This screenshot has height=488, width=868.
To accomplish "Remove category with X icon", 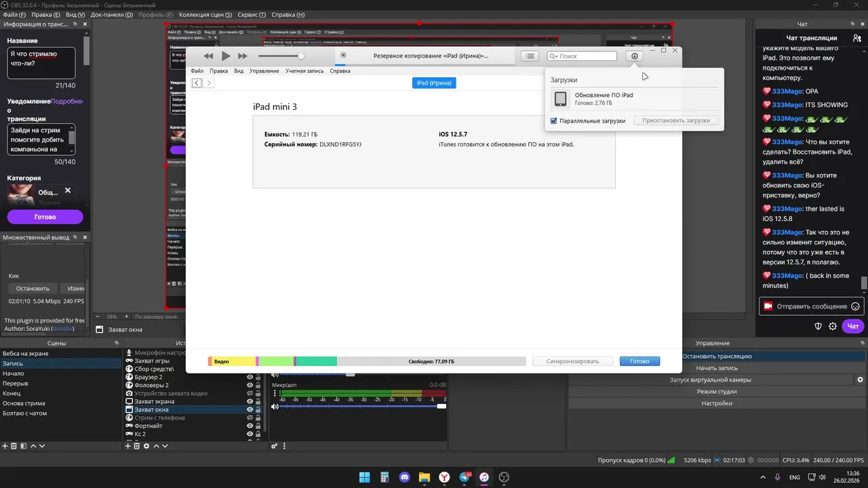I will tap(68, 191).
